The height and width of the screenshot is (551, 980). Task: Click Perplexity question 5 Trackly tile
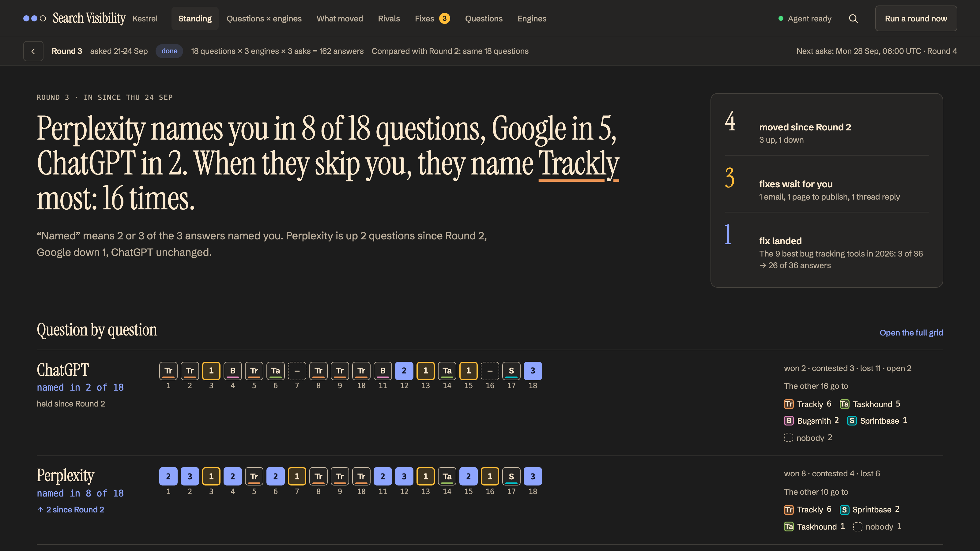pos(254,477)
